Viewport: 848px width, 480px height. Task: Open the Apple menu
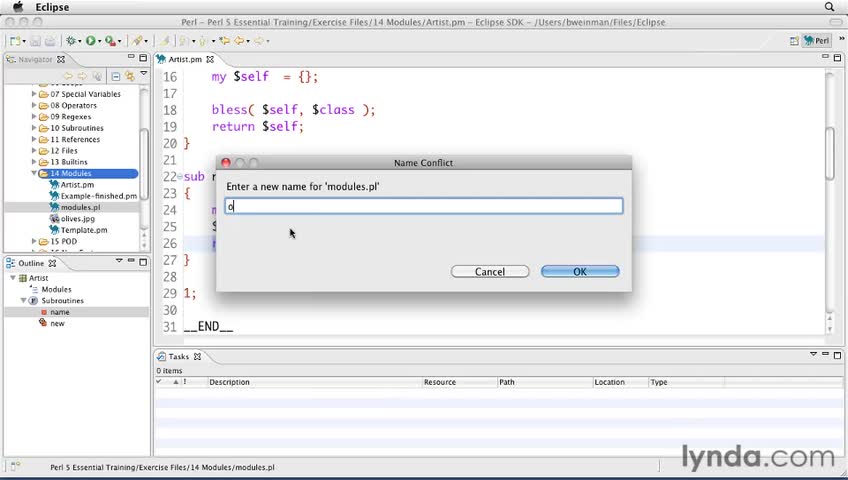(18, 7)
